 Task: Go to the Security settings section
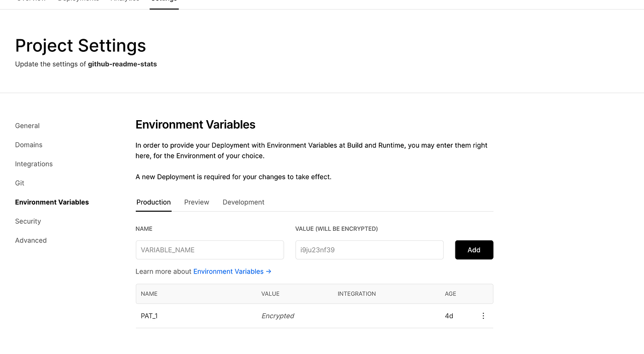28,221
